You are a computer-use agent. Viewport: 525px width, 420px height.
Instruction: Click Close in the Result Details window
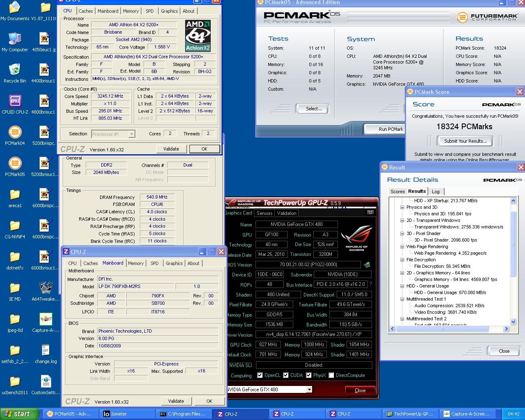[504, 351]
